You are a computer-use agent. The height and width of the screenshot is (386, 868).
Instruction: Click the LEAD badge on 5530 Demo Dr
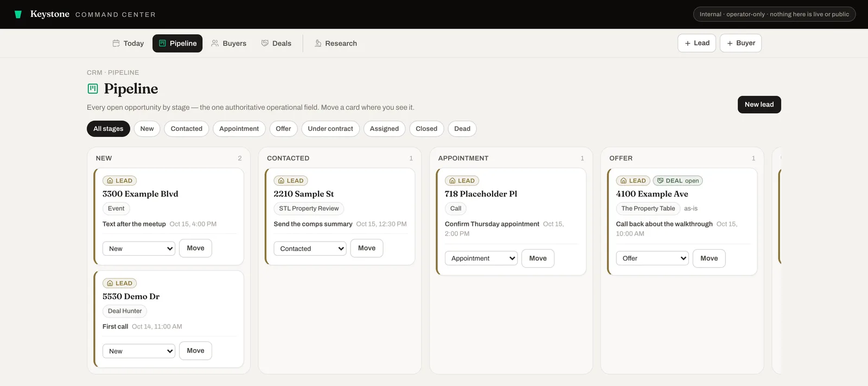[119, 283]
